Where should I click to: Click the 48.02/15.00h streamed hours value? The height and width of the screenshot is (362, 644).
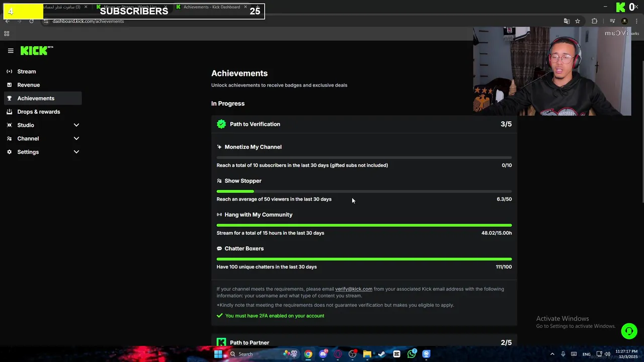tap(497, 233)
